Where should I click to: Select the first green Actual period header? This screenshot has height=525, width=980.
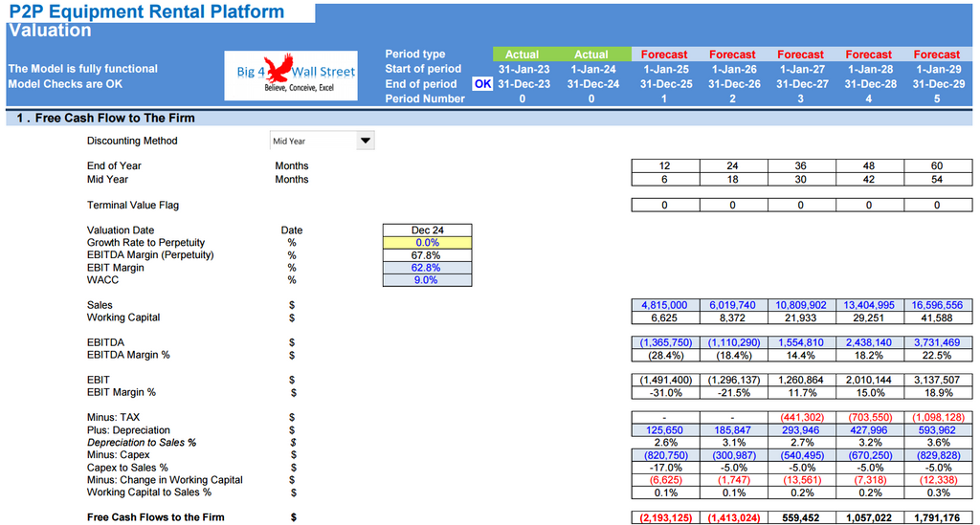pyautogui.click(x=522, y=55)
